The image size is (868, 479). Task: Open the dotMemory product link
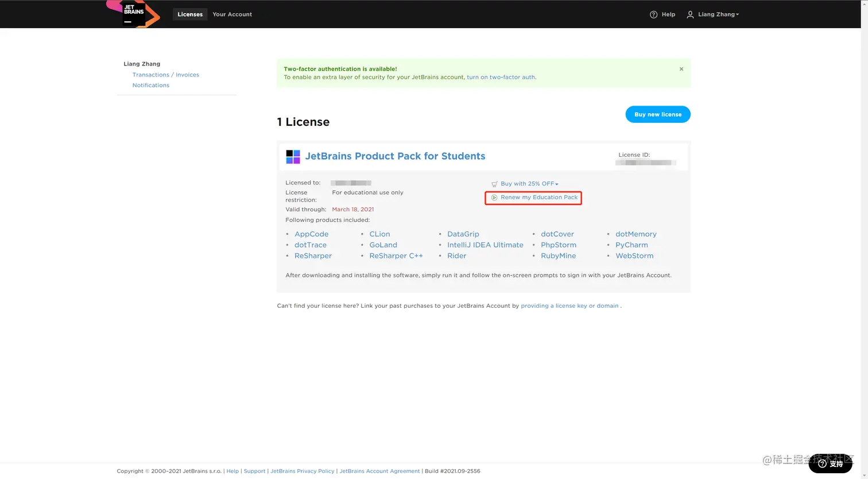click(636, 234)
